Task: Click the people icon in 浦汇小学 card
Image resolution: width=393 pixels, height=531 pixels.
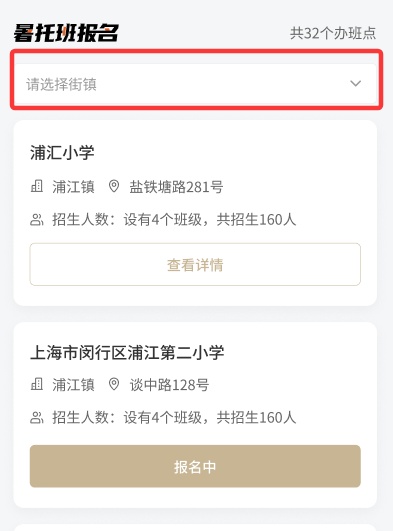Action: [37, 219]
